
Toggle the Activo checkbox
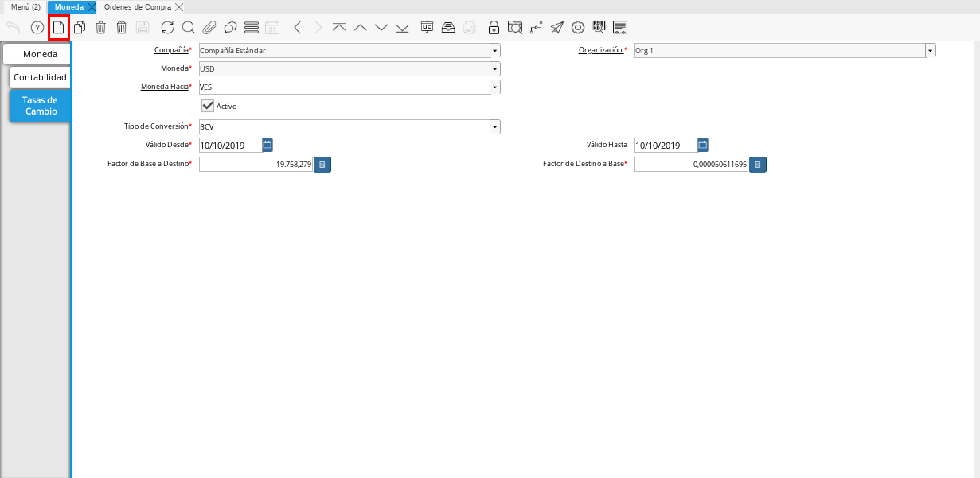(208, 106)
